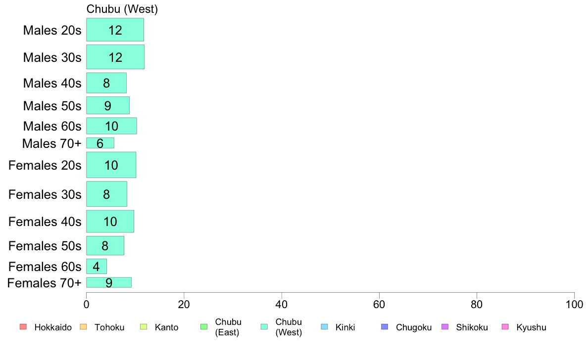The image size is (588, 364).
Task: Click the Chubu (West) chart title
Action: pyautogui.click(x=122, y=9)
